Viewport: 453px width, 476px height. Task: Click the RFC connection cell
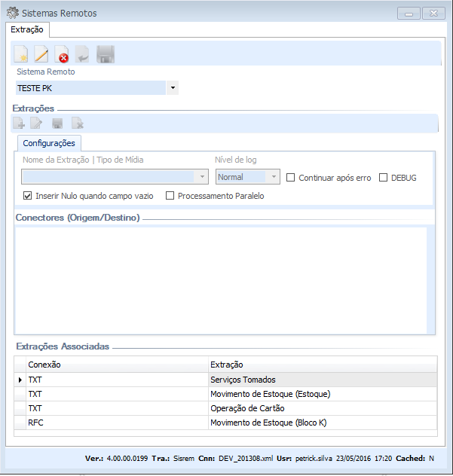(117, 423)
